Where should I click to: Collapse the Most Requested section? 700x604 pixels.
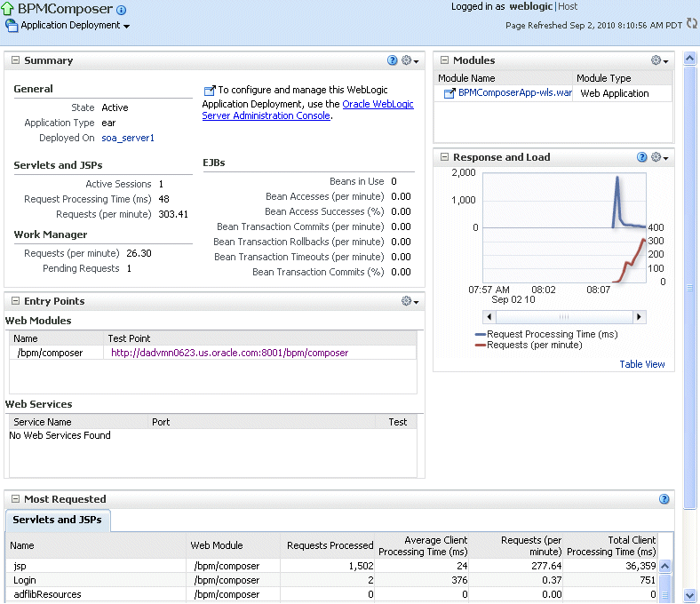tap(16, 498)
